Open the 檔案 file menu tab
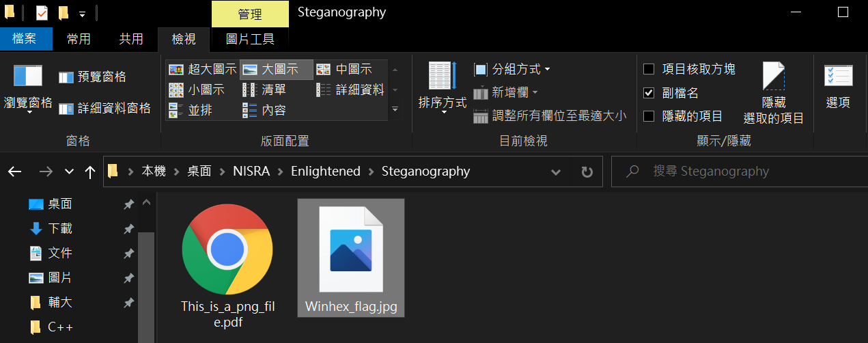This screenshot has height=343, width=868. click(25, 39)
